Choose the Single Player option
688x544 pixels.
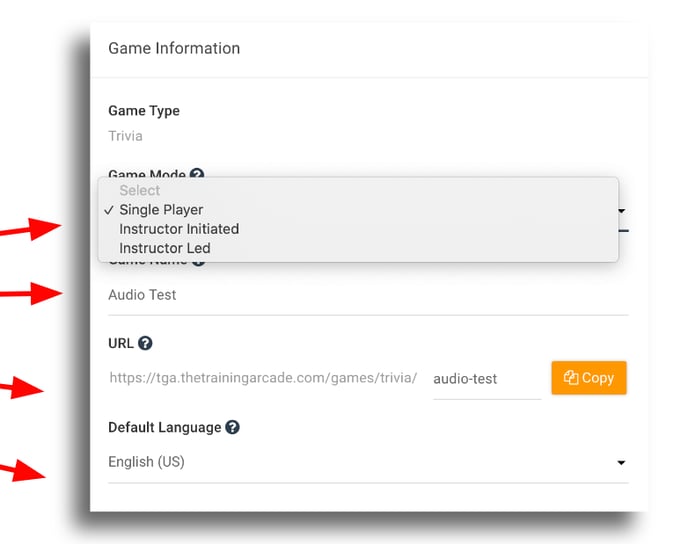pyautogui.click(x=161, y=210)
